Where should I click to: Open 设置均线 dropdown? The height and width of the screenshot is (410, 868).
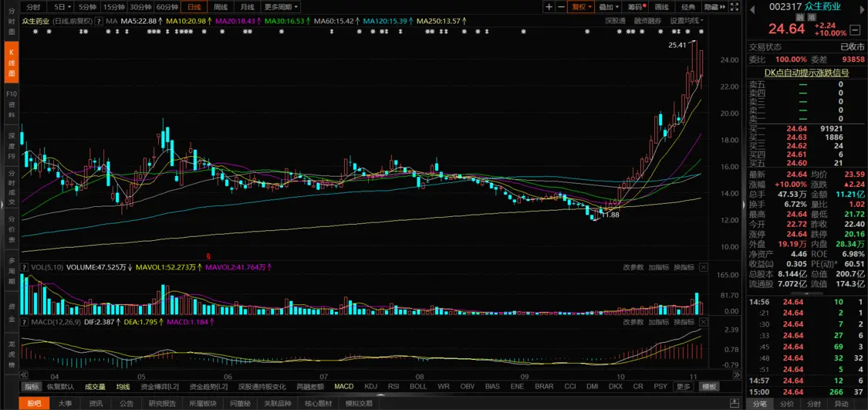pyautogui.click(x=687, y=21)
